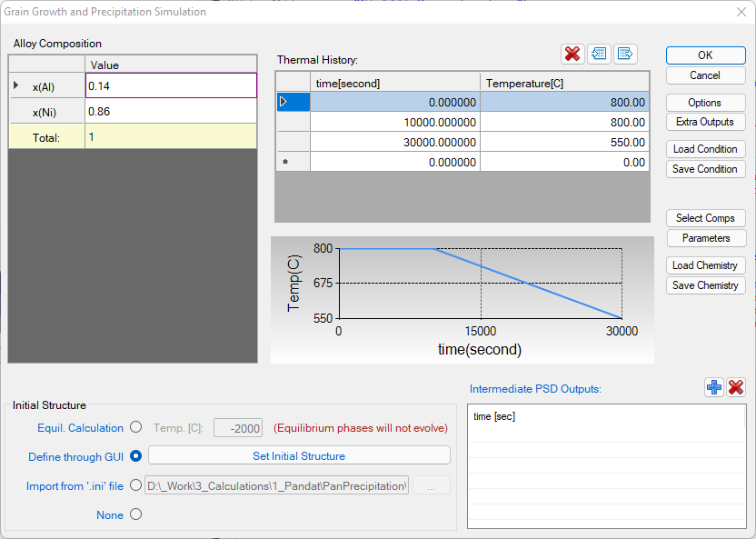Click the import table icon above Thermal History
The height and width of the screenshot is (539, 756).
599,54
